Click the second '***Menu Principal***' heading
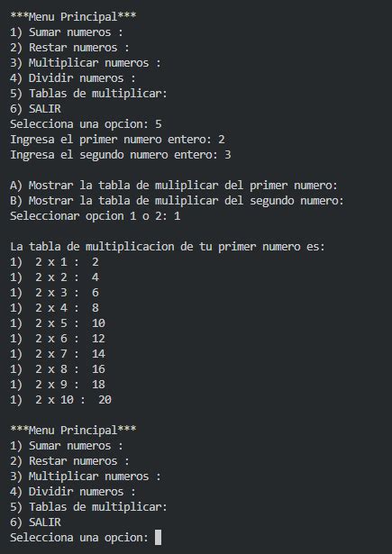This screenshot has height=554, width=392. [x=73, y=431]
